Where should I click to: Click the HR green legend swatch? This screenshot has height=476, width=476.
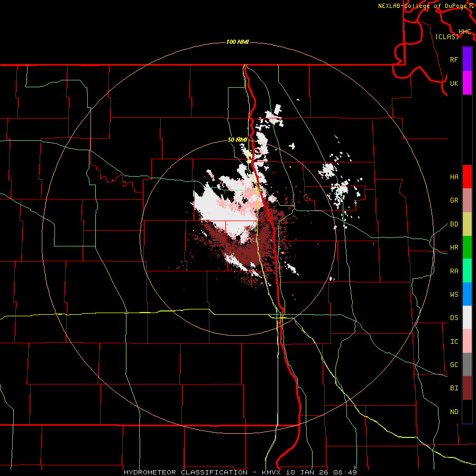click(x=467, y=248)
